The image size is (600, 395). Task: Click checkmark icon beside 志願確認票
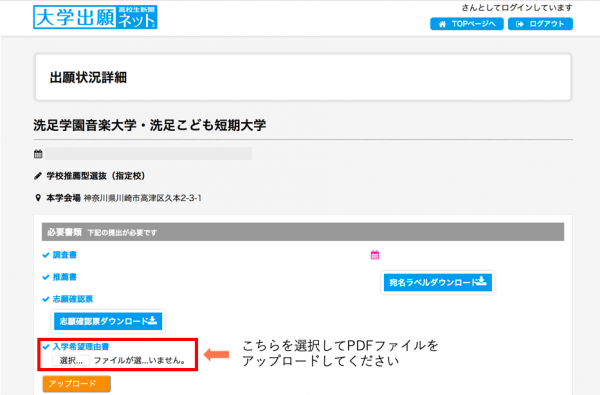click(x=46, y=299)
